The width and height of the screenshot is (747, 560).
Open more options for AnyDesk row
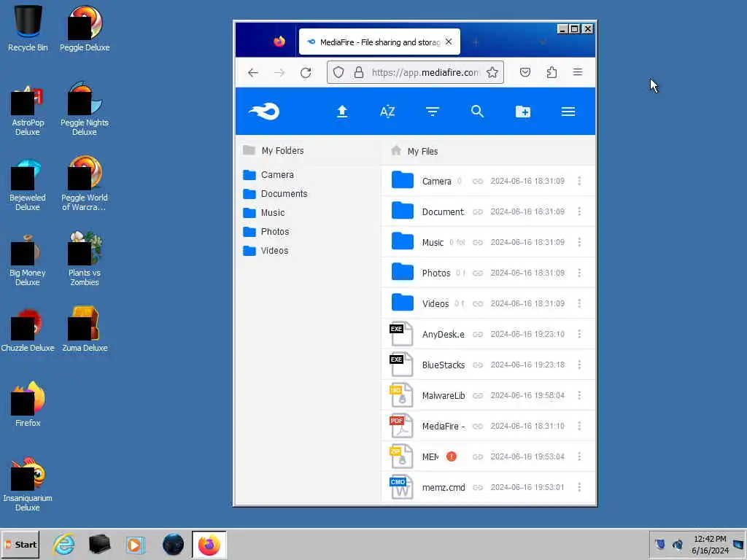(x=579, y=334)
